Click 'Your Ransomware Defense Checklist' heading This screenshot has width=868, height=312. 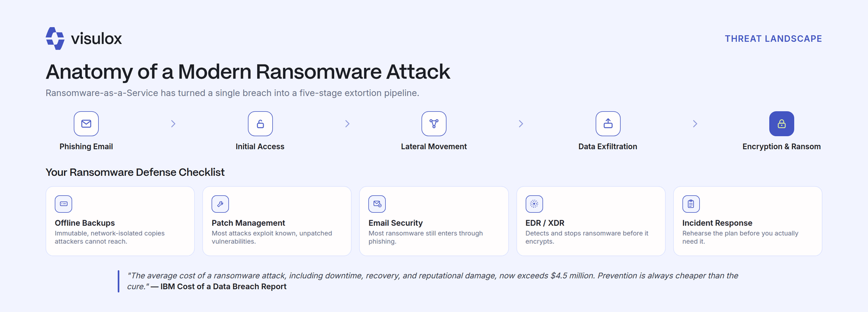(x=135, y=172)
